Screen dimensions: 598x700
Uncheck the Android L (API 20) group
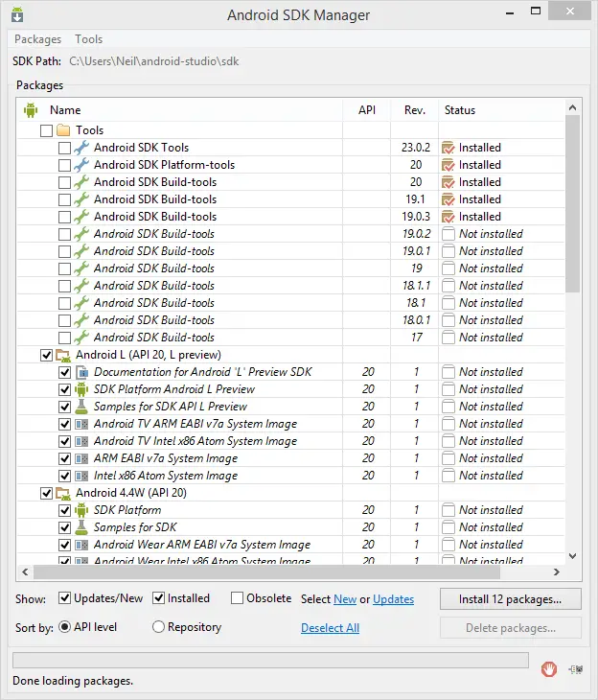click(46, 355)
